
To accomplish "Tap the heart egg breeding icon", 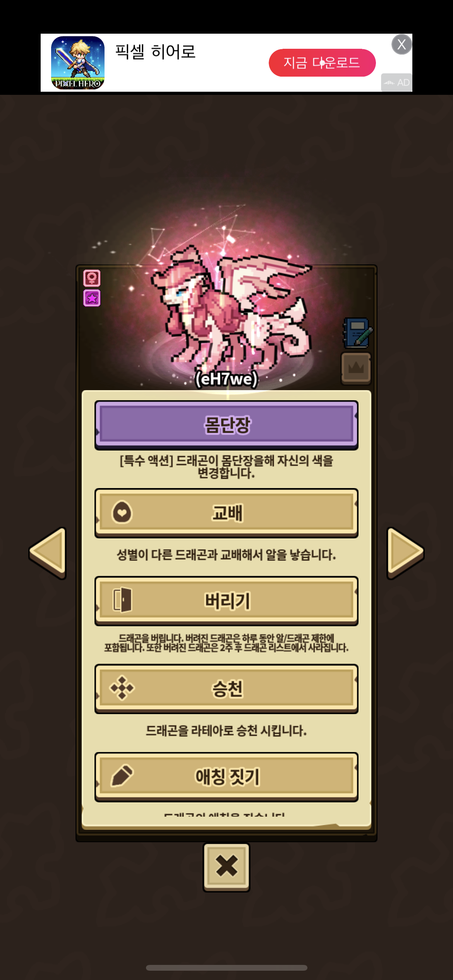I will (122, 513).
